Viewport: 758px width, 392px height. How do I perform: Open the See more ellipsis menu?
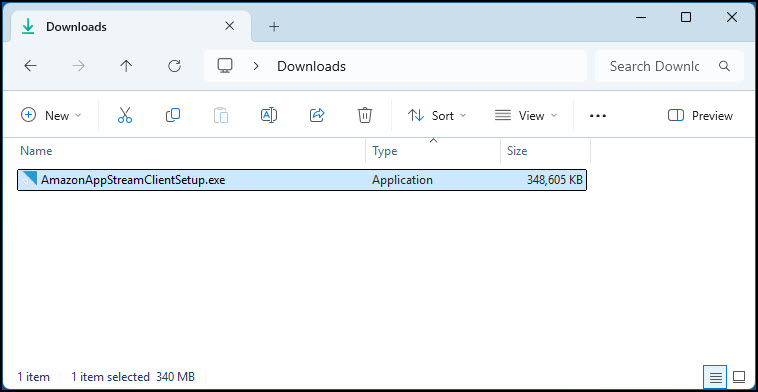[x=598, y=116]
